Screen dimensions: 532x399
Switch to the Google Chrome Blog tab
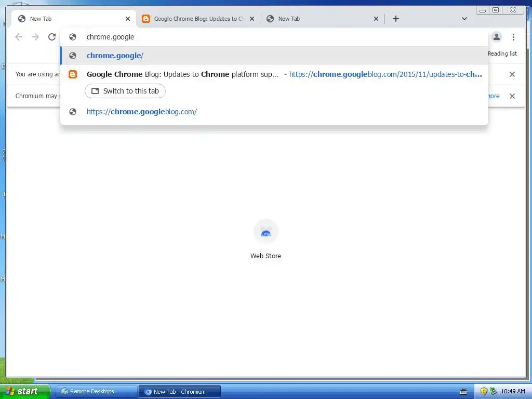(198, 19)
